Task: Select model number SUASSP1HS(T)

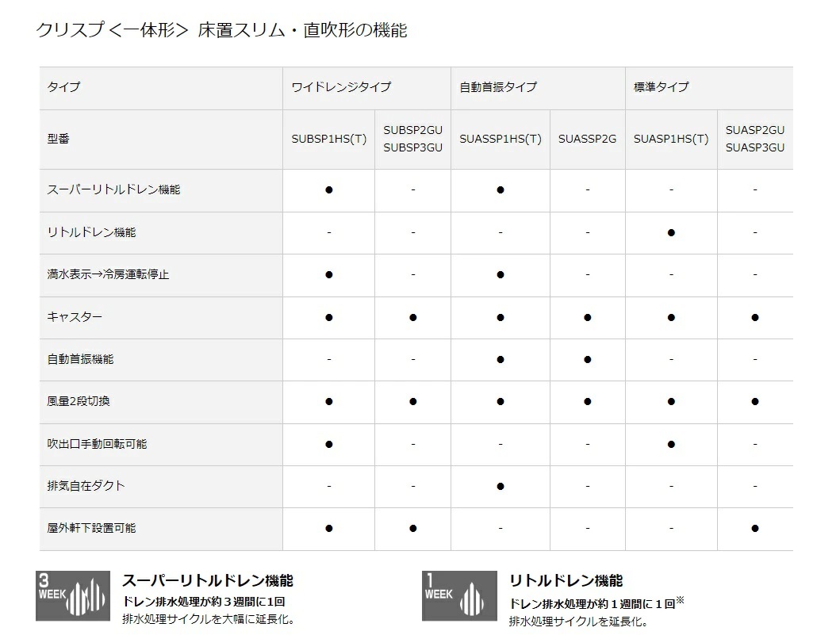Action: (501, 140)
